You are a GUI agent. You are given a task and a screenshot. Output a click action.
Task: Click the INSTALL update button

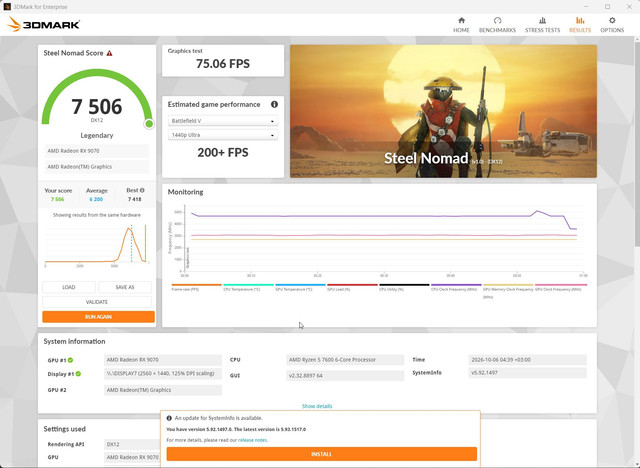click(x=322, y=454)
